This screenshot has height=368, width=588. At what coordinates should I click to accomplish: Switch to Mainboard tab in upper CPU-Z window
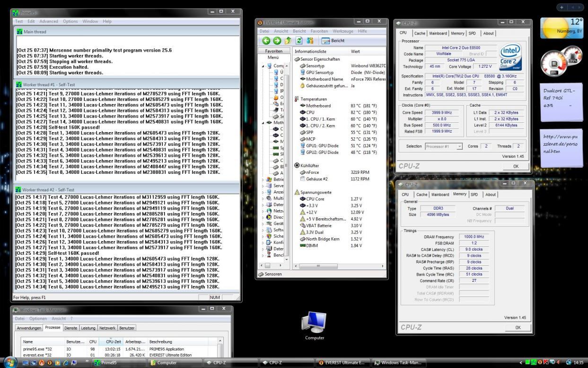pos(438,33)
